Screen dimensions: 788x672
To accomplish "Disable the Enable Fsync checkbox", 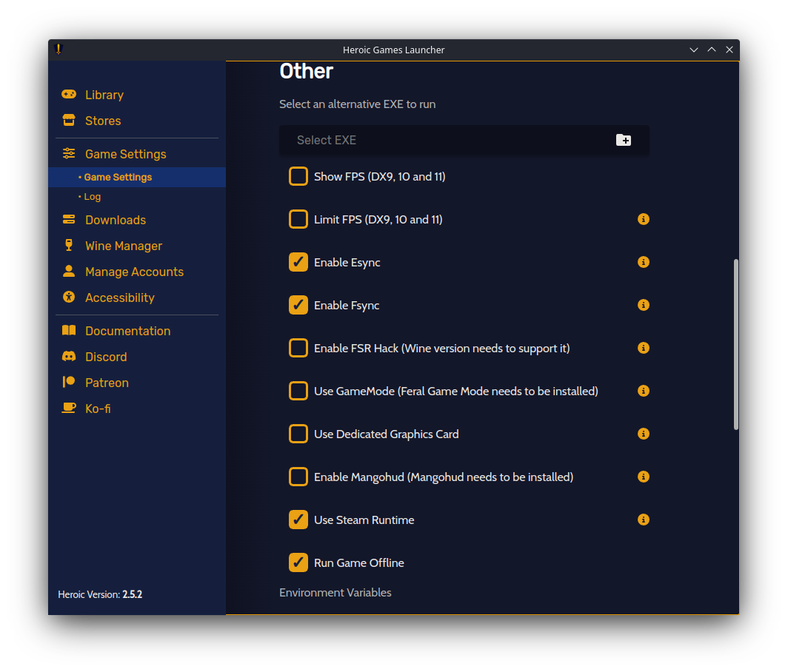I will pyautogui.click(x=298, y=305).
